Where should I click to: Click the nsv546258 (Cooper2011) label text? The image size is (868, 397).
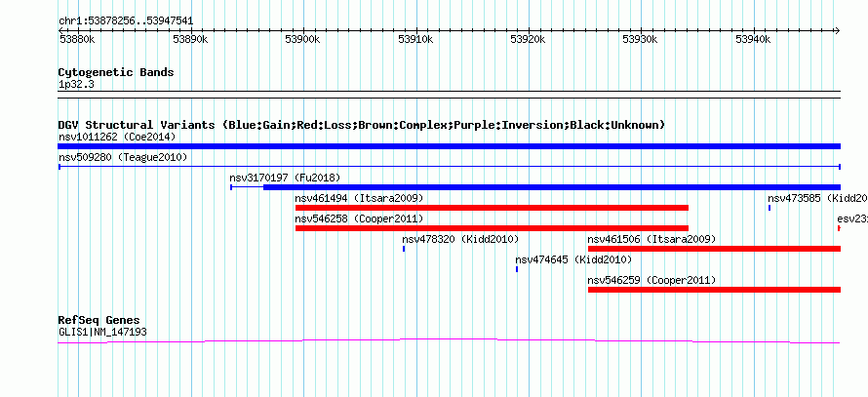pyautogui.click(x=359, y=218)
